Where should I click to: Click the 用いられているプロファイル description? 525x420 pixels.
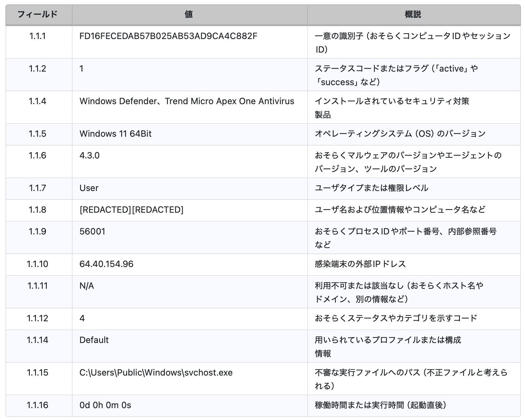click(x=388, y=347)
